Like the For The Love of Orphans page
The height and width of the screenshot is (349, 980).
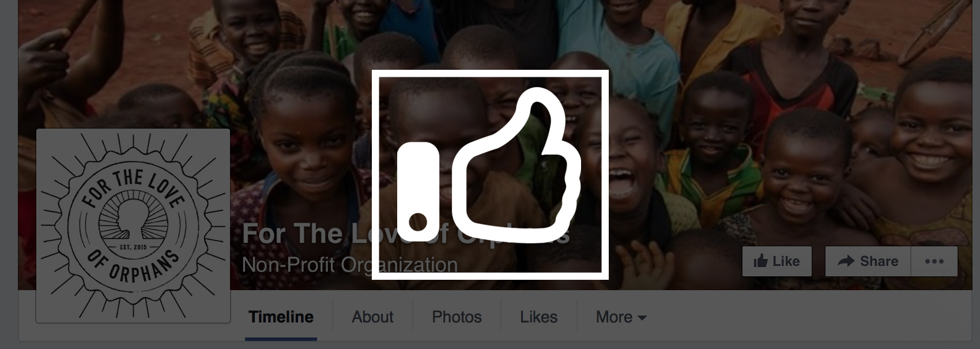pos(777,261)
